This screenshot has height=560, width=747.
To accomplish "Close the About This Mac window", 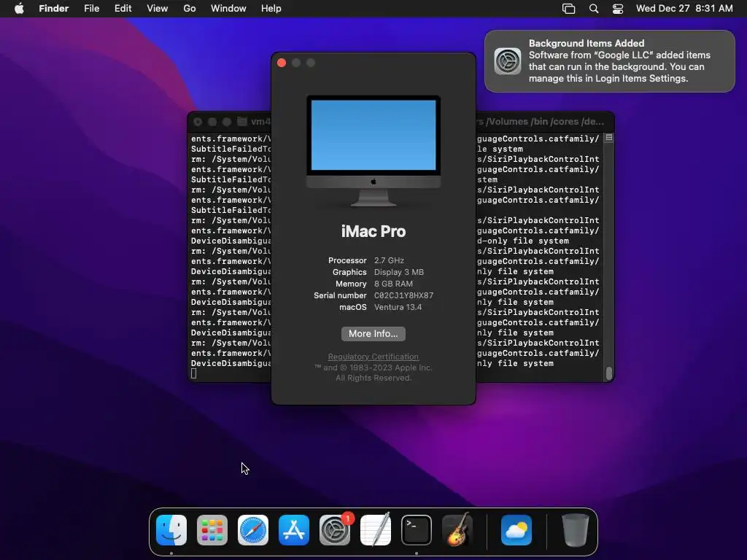I will (x=282, y=63).
